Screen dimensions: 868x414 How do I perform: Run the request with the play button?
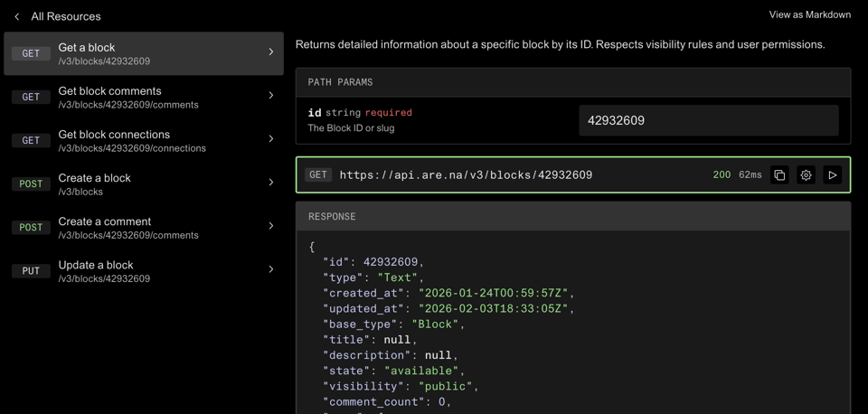(x=833, y=175)
